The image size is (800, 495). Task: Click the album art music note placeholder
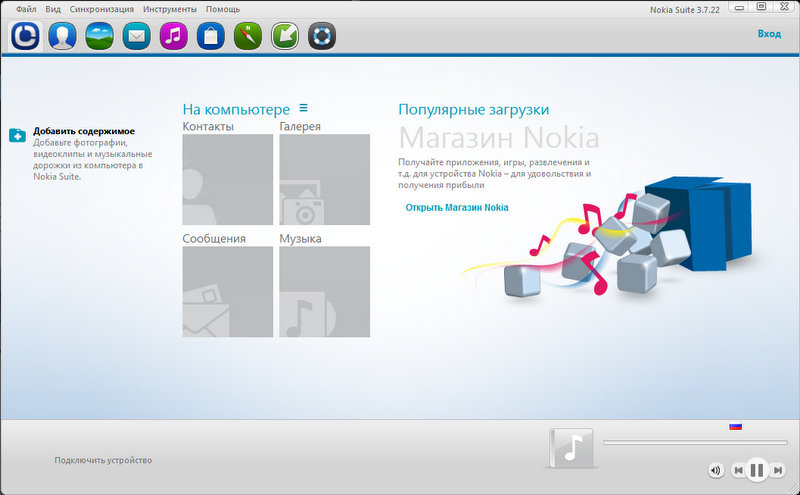pos(571,449)
